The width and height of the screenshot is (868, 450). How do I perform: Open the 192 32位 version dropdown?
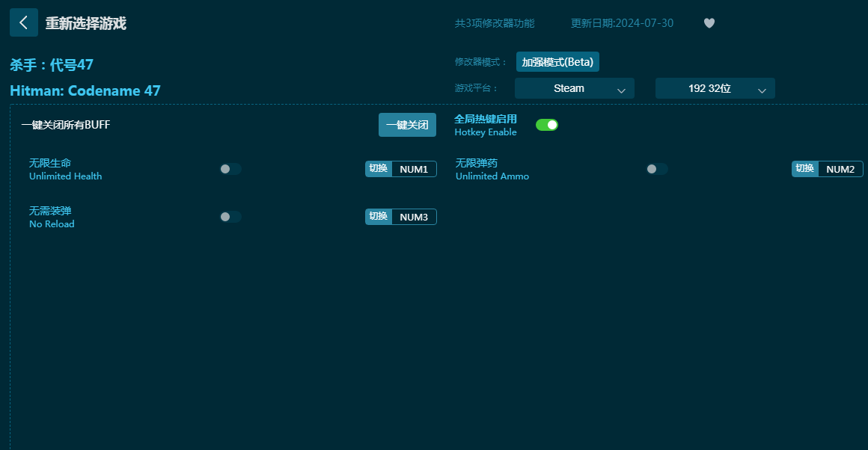(715, 88)
